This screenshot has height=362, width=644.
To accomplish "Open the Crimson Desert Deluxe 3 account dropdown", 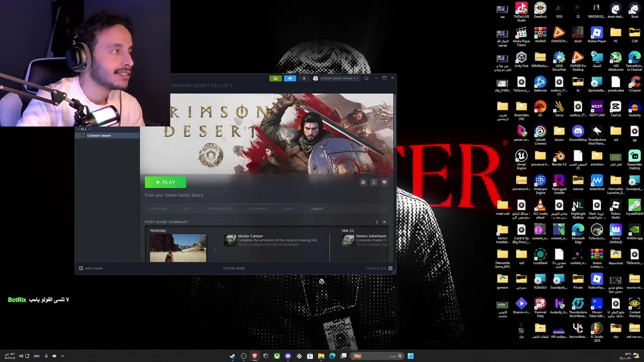I will pyautogui.click(x=336, y=78).
